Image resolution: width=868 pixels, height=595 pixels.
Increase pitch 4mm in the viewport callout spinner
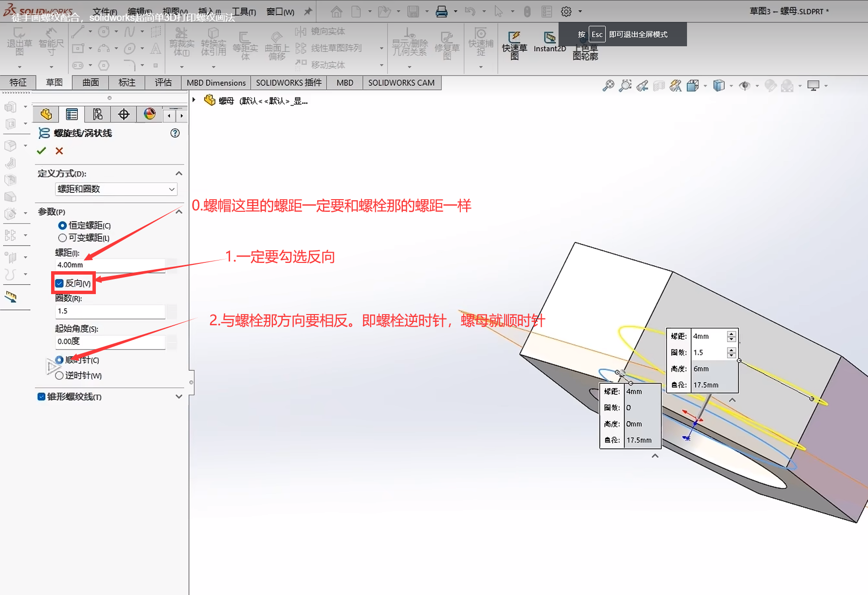point(731,334)
